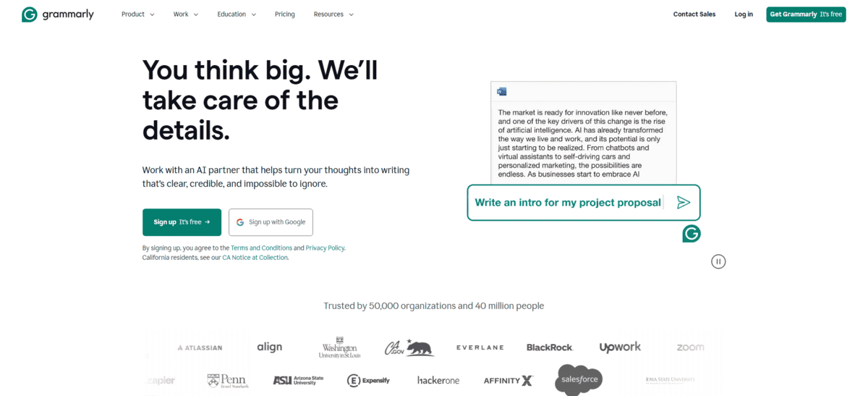The width and height of the screenshot is (868, 396).
Task: Open the Resources dropdown menu
Action: [333, 14]
